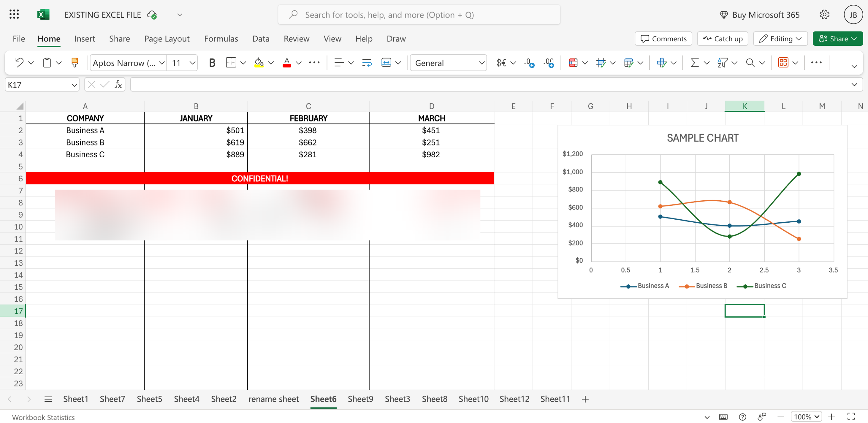Click the Comments button
Viewport: 868px width, 423px height.
[664, 39]
